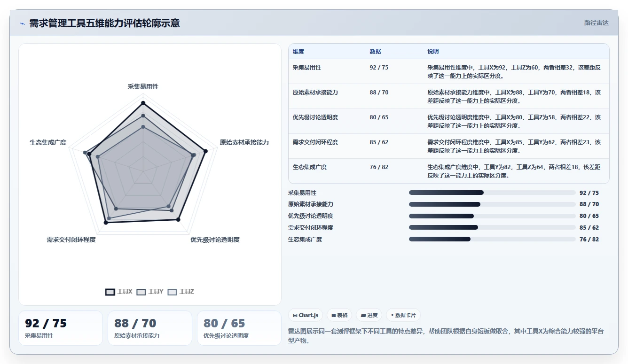Viewport: 628px width, 364px height.
Task: Click the 数据 column header
Action: click(x=376, y=52)
